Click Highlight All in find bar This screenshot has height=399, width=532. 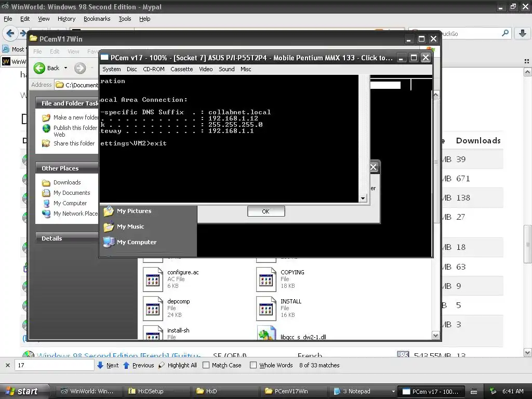coord(178,365)
